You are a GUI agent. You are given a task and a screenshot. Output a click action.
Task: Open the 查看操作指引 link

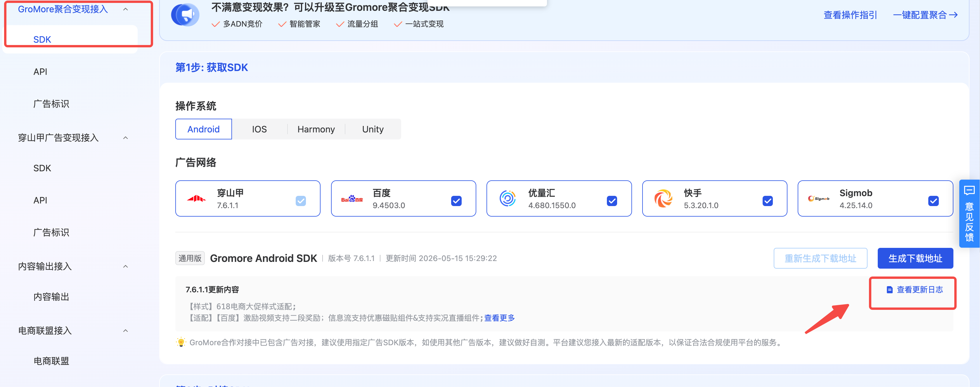[850, 15]
